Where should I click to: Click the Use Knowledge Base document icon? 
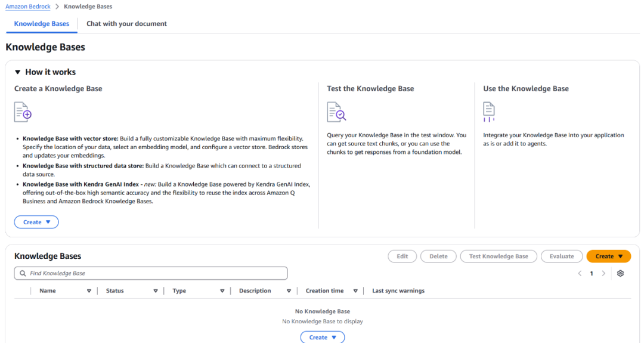click(489, 112)
